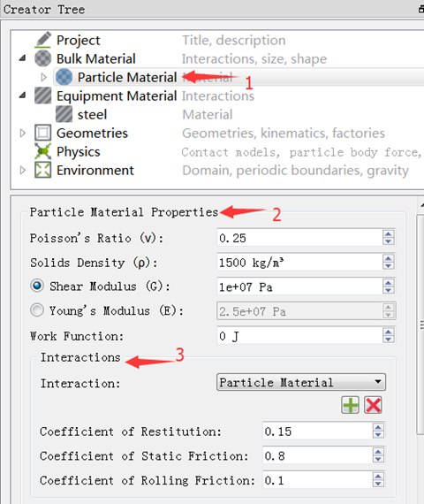Click the Coefficient of Restitution field
The width and height of the screenshot is (424, 504).
(317, 431)
